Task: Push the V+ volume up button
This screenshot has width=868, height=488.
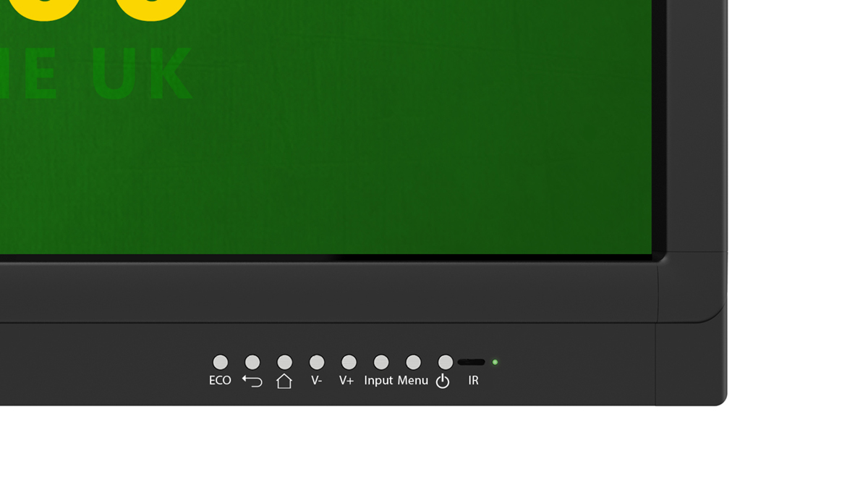Action: (349, 362)
